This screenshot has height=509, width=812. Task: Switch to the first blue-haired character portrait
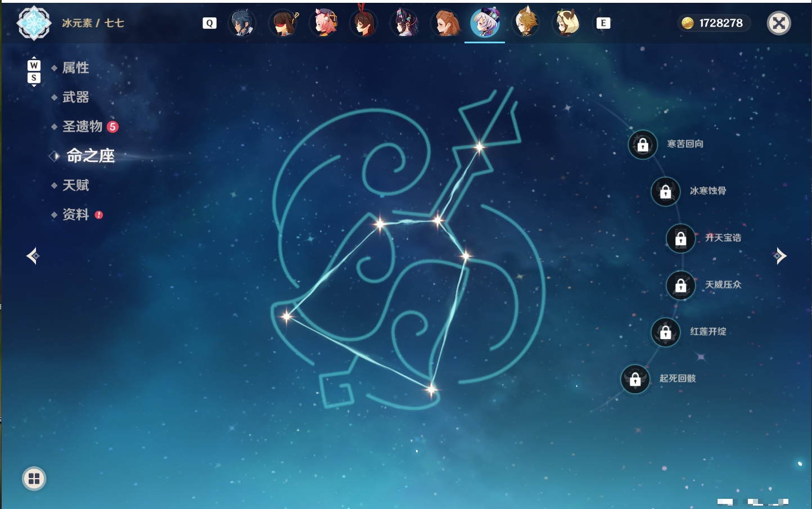click(242, 23)
